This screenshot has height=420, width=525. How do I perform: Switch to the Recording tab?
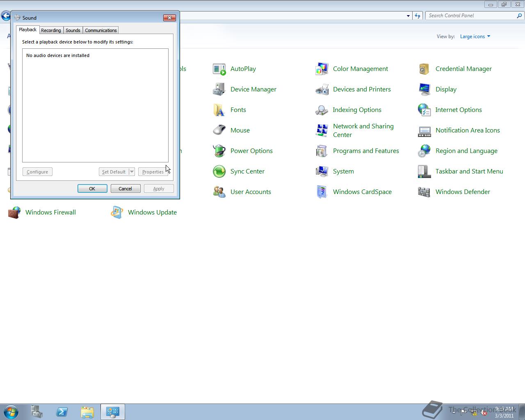[x=51, y=30]
